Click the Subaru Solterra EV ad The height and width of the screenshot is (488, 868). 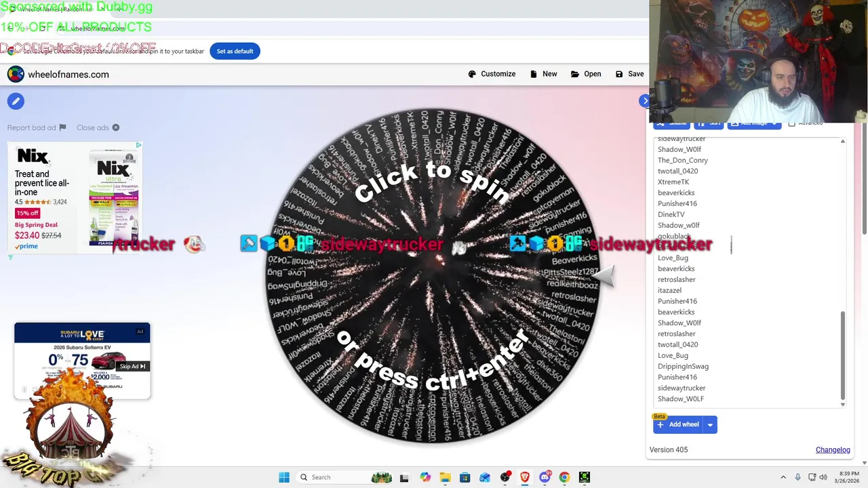click(x=82, y=361)
